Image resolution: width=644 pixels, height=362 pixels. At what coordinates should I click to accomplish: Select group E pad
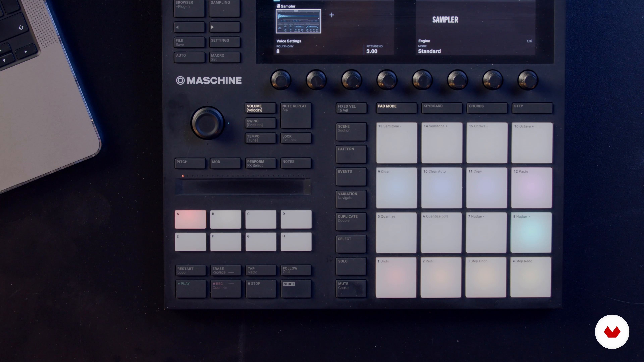(x=191, y=242)
